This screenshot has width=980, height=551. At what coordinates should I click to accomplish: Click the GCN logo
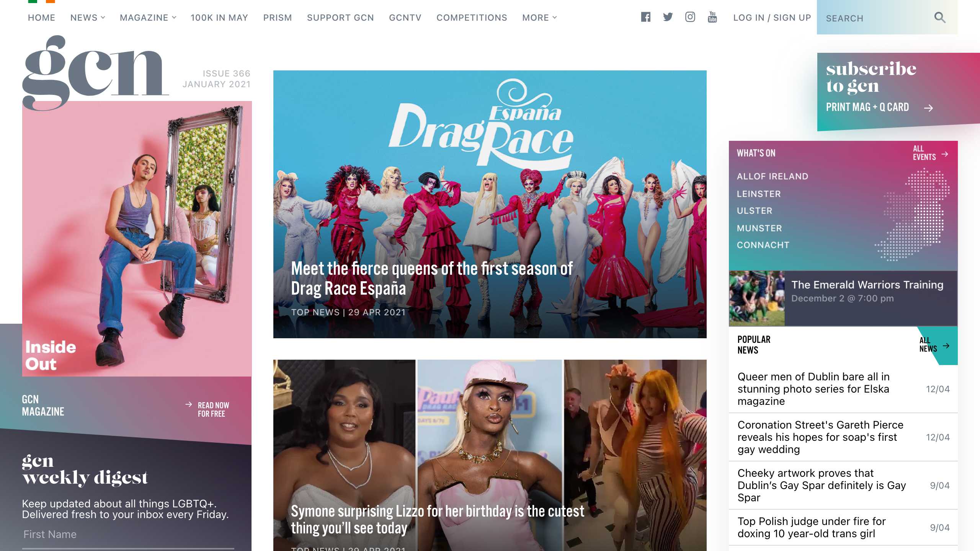[x=96, y=73]
